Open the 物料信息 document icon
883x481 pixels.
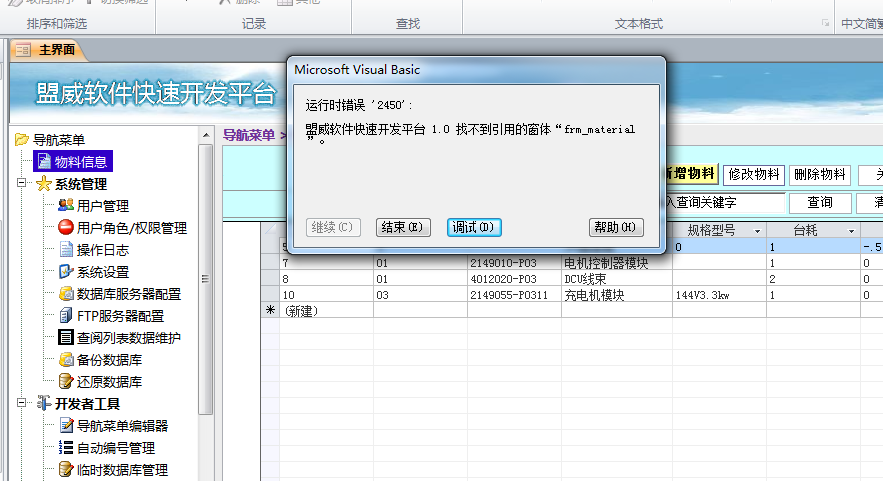point(44,162)
